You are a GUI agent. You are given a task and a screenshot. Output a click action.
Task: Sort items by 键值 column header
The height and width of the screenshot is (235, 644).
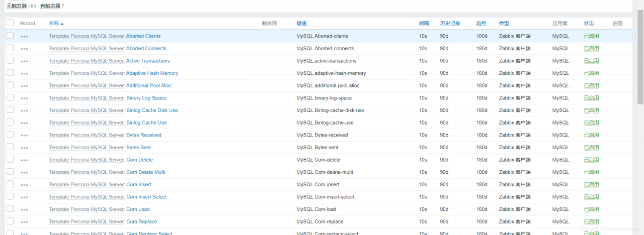click(301, 24)
